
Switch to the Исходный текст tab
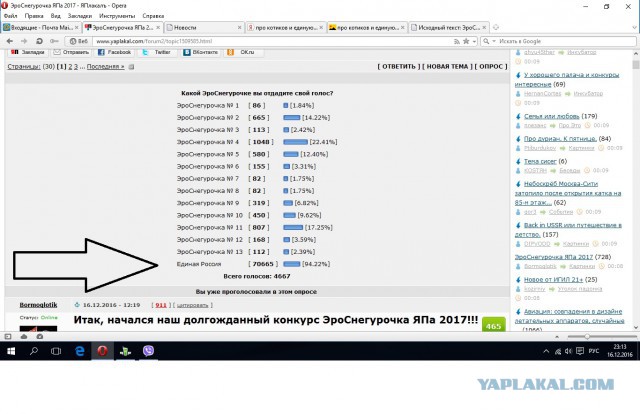(x=449, y=27)
